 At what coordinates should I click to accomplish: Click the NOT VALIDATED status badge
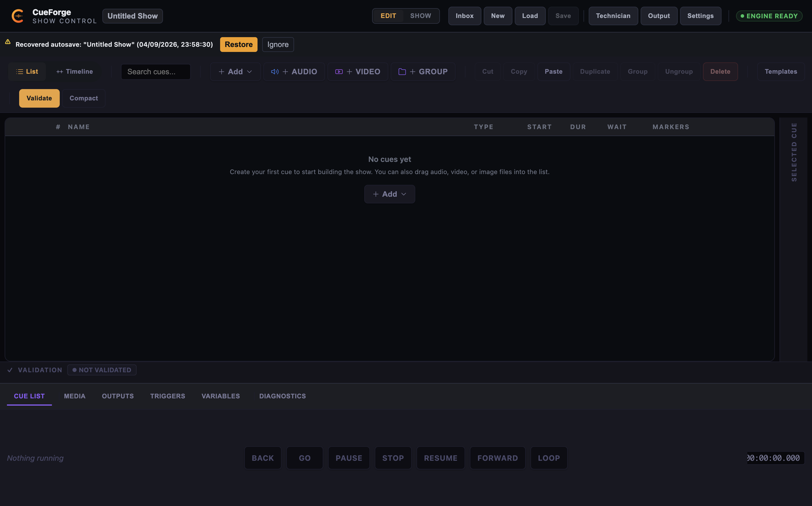coord(102,370)
